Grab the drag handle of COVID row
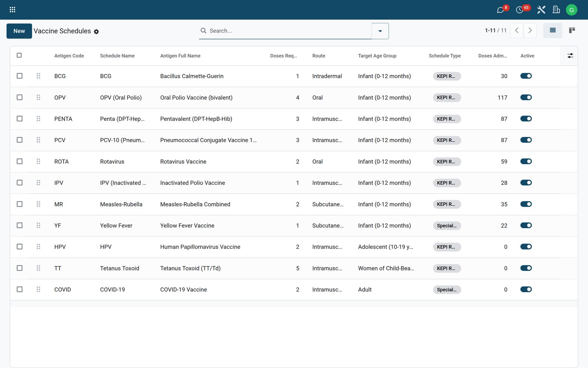Screen dimensions: 588x368 pos(38,290)
